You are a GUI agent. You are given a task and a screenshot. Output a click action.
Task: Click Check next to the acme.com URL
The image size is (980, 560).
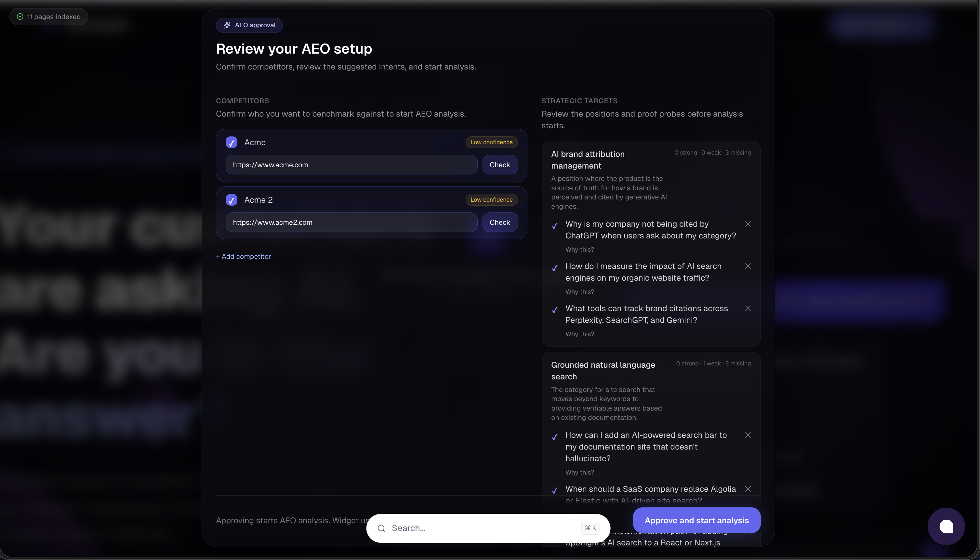coord(500,165)
